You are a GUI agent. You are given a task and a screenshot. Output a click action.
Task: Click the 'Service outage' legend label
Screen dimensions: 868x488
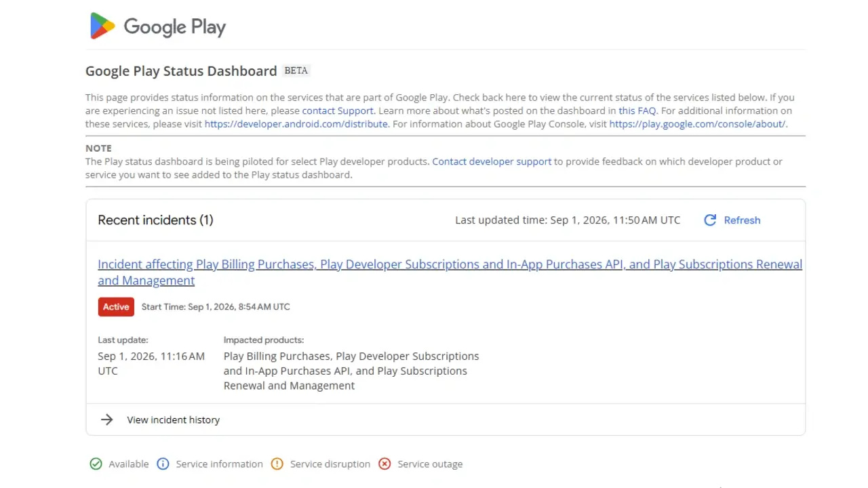pos(430,464)
